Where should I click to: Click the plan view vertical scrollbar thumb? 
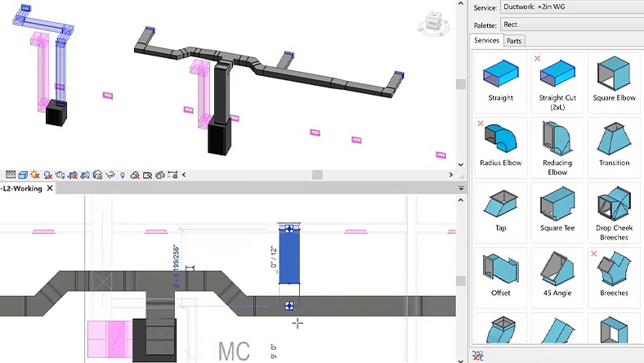coord(461,280)
